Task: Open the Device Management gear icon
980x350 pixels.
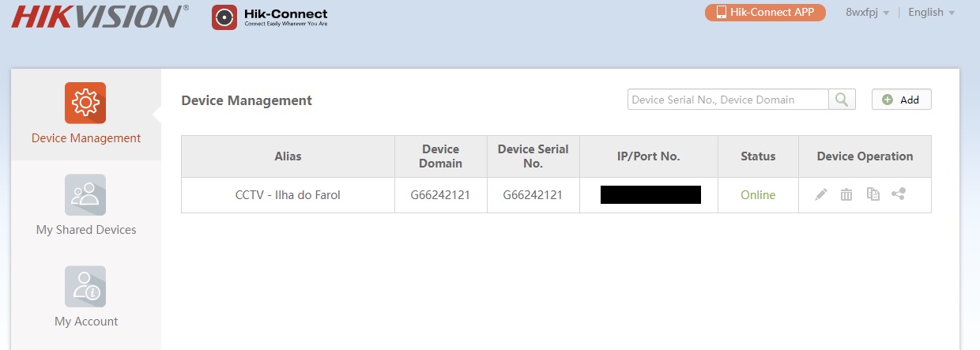Action: (x=85, y=103)
